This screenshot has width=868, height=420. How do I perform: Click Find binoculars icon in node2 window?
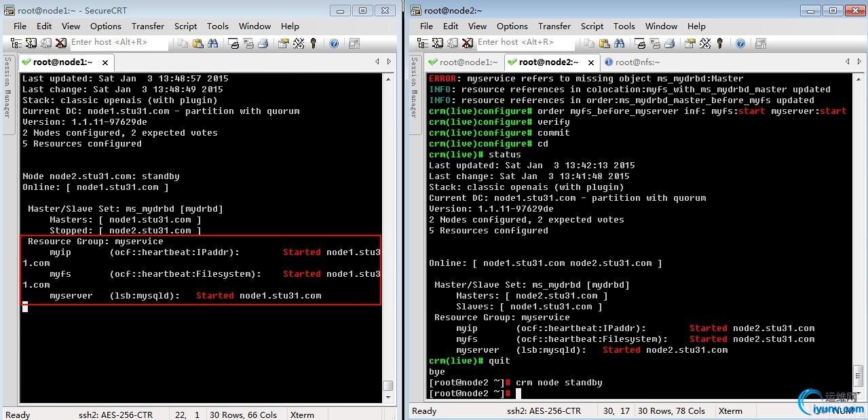(x=620, y=43)
